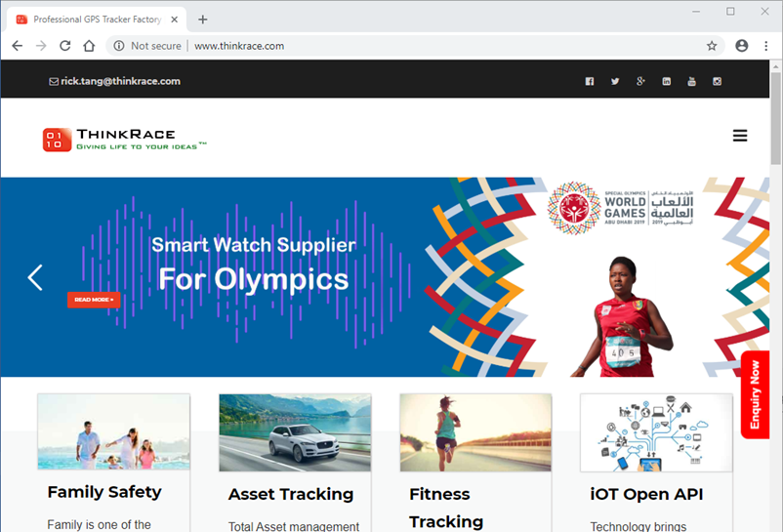783x532 pixels.
Task: Open ThinkRace YouTube icon
Action: point(691,81)
